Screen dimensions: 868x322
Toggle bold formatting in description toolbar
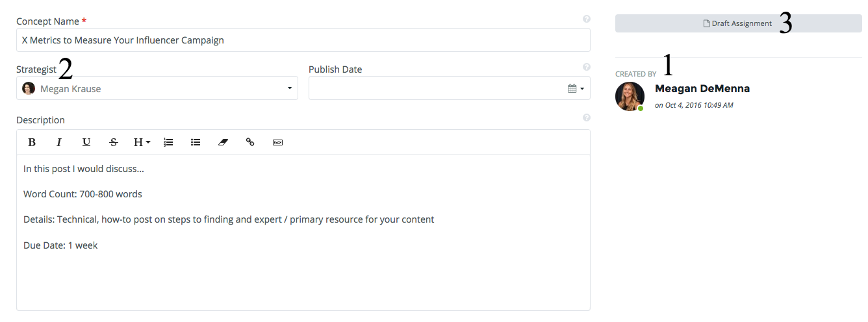(32, 142)
